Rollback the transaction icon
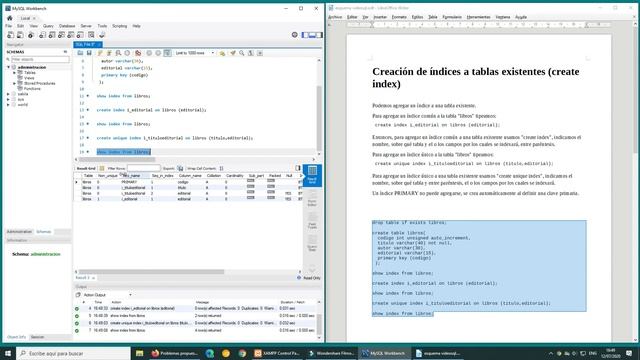This screenshot has width=640, height=360. coord(158,53)
